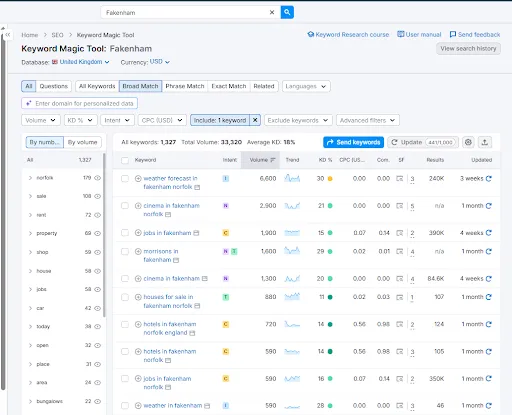View SERP snapshot icon beside weather in fakenham
The image size is (512, 415).
[207, 406]
